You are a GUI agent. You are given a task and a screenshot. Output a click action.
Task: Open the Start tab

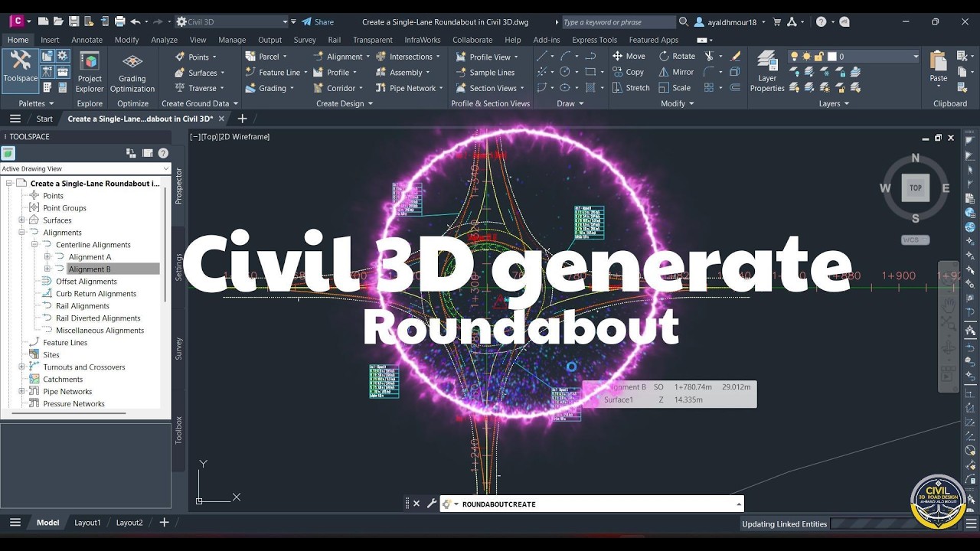(x=44, y=119)
